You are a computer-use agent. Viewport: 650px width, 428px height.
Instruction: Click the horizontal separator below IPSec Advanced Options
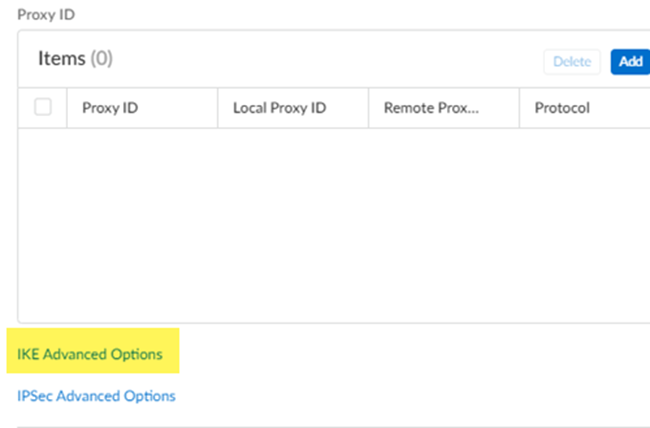(x=330, y=427)
